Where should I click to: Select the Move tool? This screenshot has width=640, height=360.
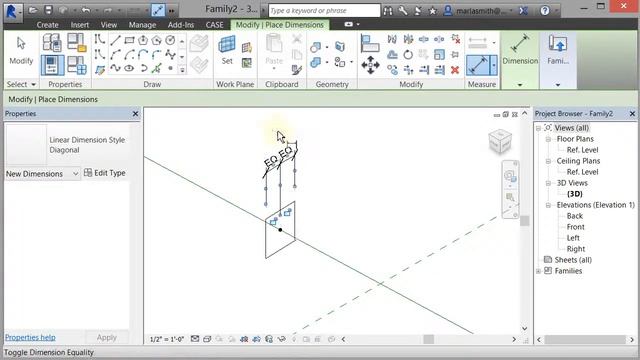click(x=370, y=65)
